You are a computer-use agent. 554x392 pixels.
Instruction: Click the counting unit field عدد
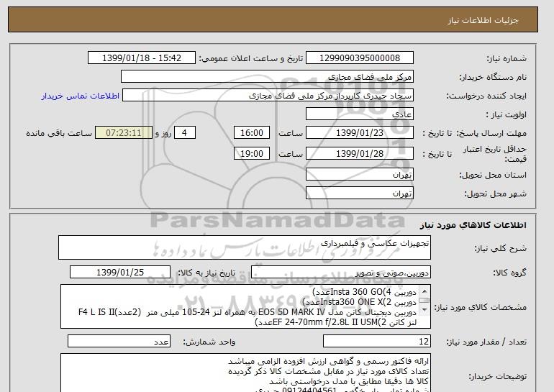point(119,341)
